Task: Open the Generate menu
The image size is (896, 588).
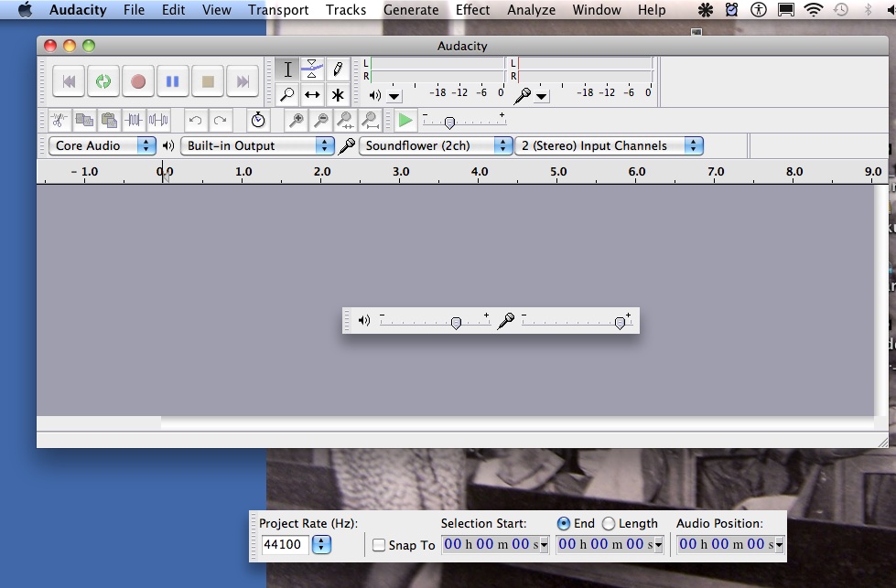Action: click(411, 10)
